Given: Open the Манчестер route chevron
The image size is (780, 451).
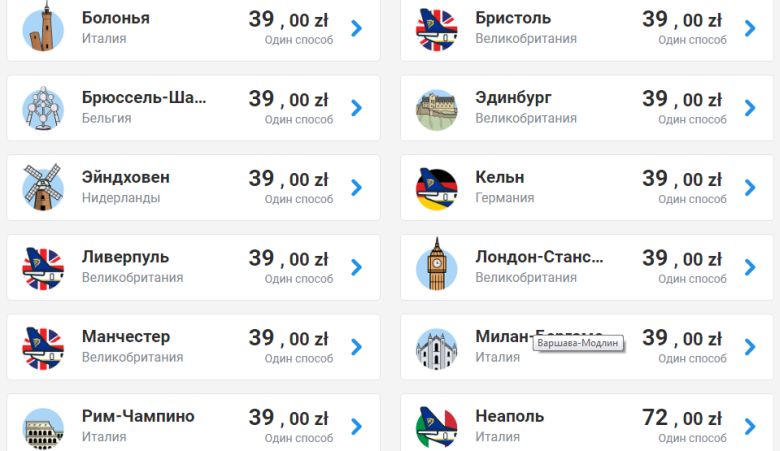Looking at the screenshot, I should tap(357, 347).
